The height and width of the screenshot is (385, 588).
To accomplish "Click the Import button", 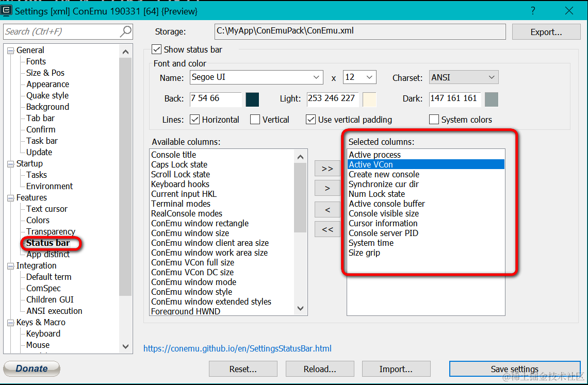I will pyautogui.click(x=396, y=369).
